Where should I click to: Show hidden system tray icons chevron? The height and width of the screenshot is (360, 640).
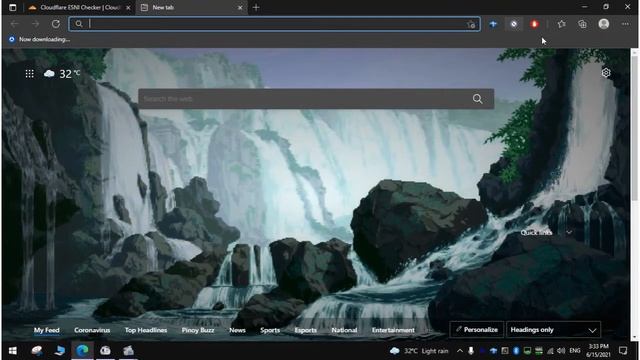460,351
